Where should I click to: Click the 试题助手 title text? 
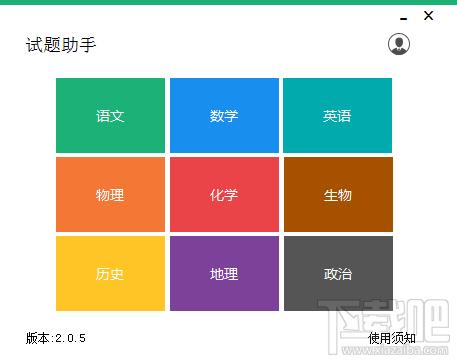(61, 45)
